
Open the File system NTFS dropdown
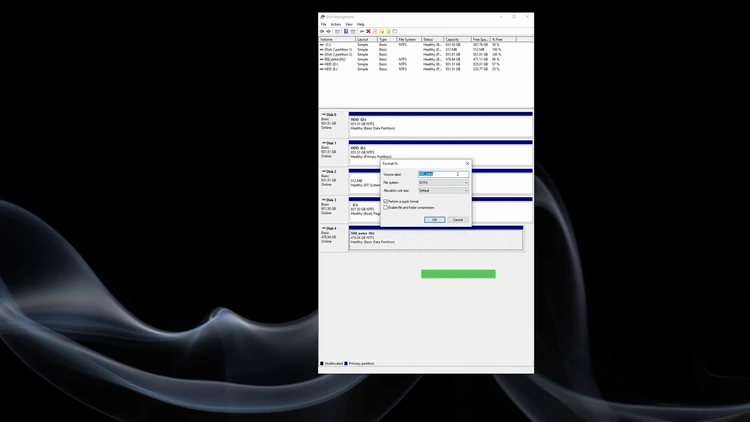(x=443, y=183)
